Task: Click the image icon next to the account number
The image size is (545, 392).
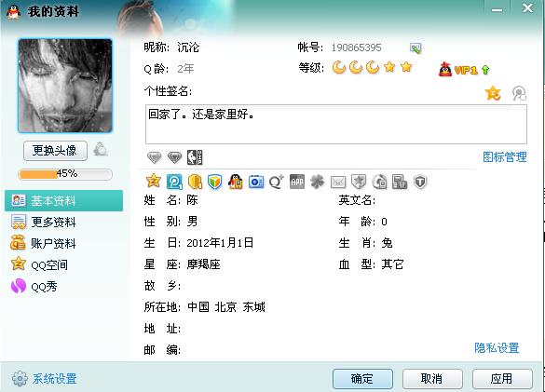Action: [416, 48]
